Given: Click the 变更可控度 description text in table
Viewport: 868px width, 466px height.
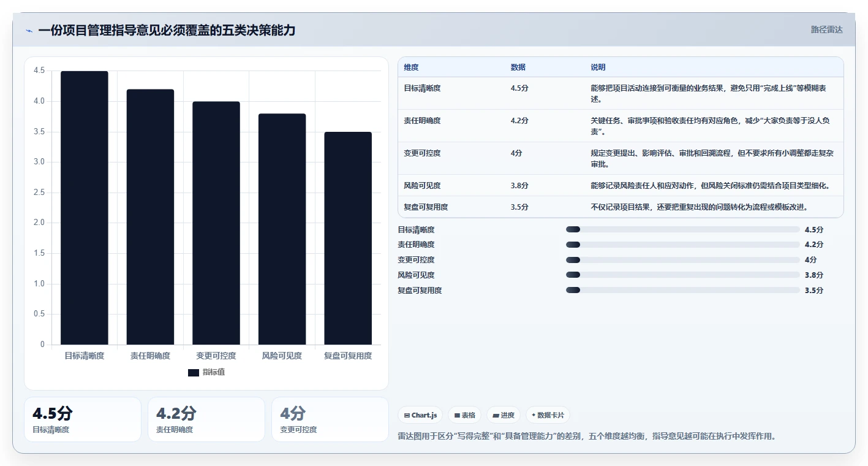Looking at the screenshot, I should click(x=712, y=159).
